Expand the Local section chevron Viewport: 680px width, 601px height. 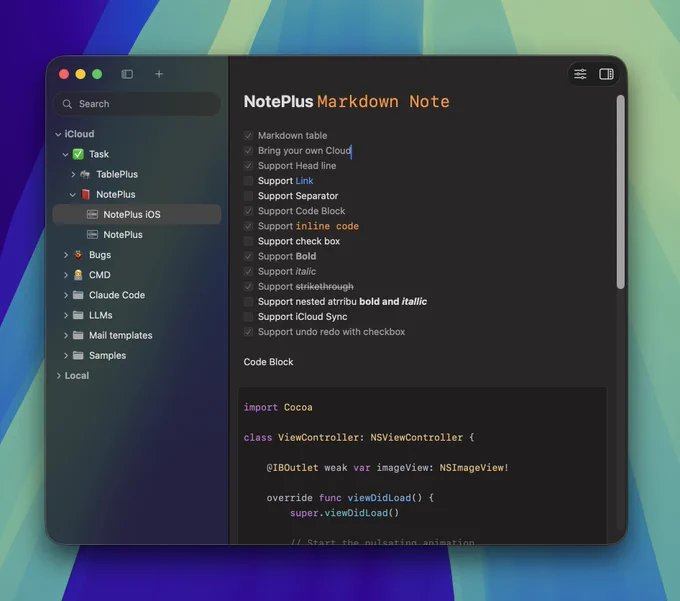58,376
